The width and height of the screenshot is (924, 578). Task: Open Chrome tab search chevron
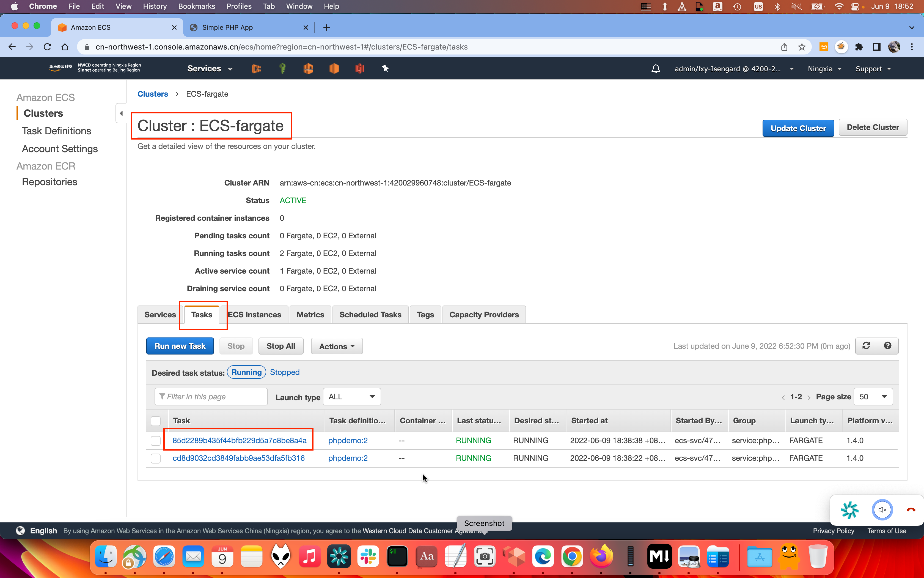[x=911, y=28]
